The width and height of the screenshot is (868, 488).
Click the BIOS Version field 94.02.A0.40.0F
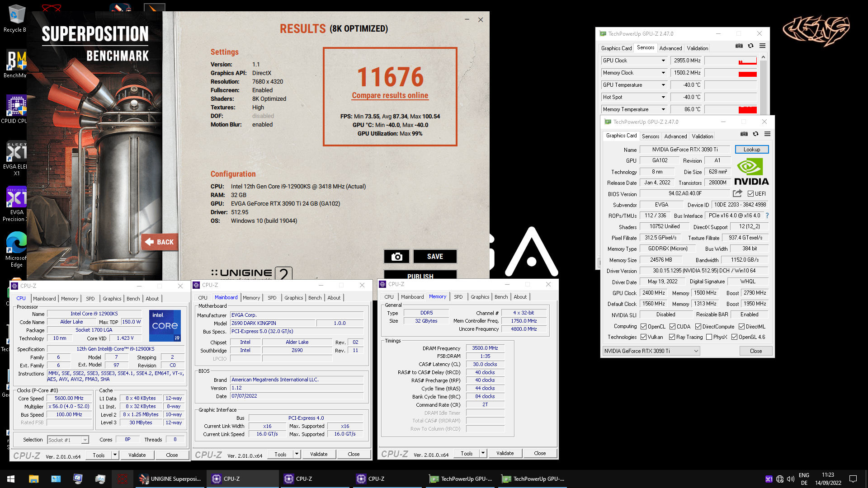tap(685, 193)
